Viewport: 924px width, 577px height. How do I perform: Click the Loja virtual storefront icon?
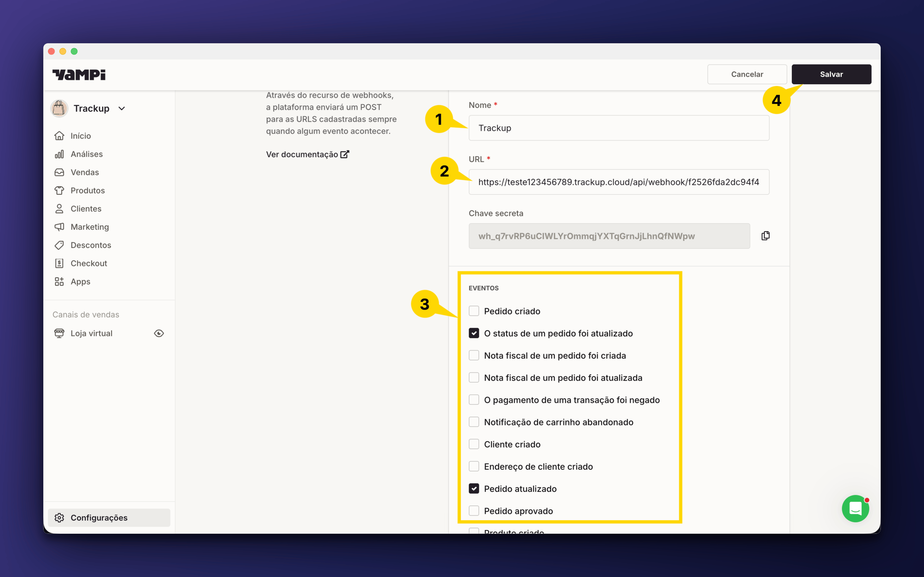[59, 333]
